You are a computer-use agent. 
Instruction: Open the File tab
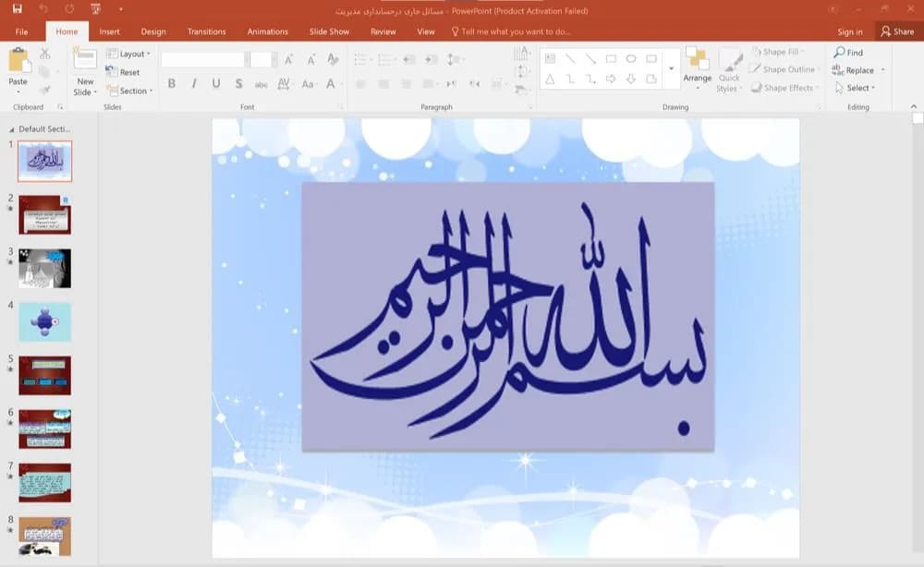tap(21, 31)
